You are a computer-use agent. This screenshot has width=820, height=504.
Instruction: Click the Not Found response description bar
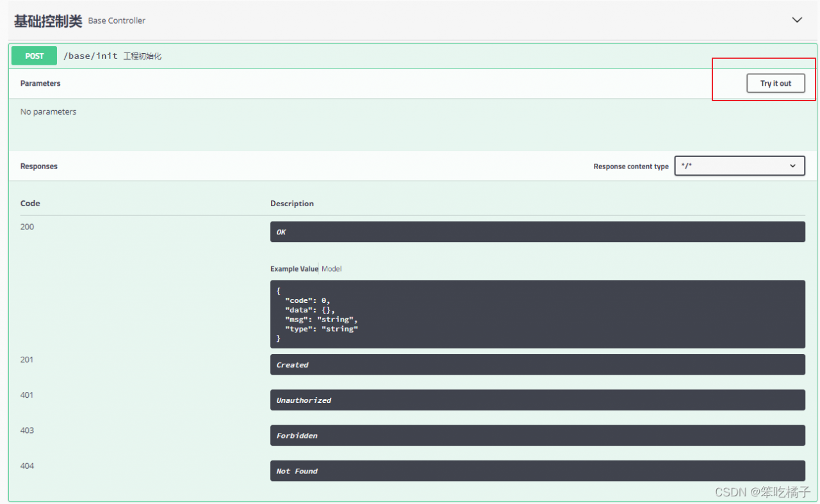pyautogui.click(x=537, y=471)
